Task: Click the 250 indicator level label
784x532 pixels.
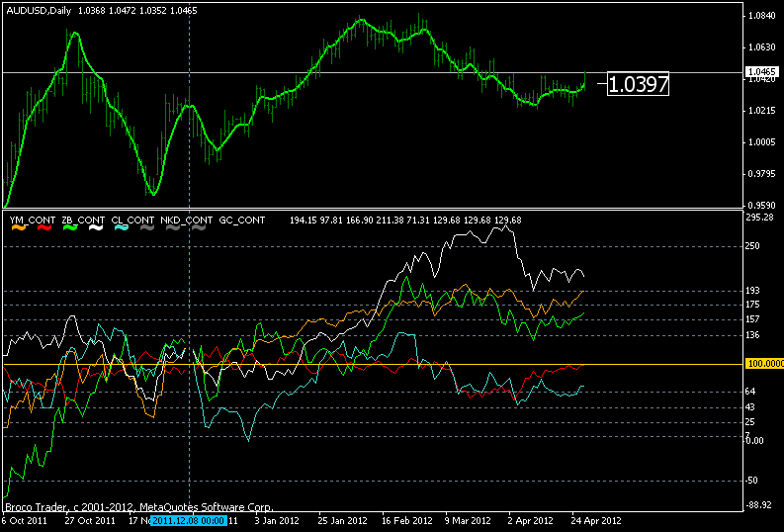Action: click(x=752, y=246)
